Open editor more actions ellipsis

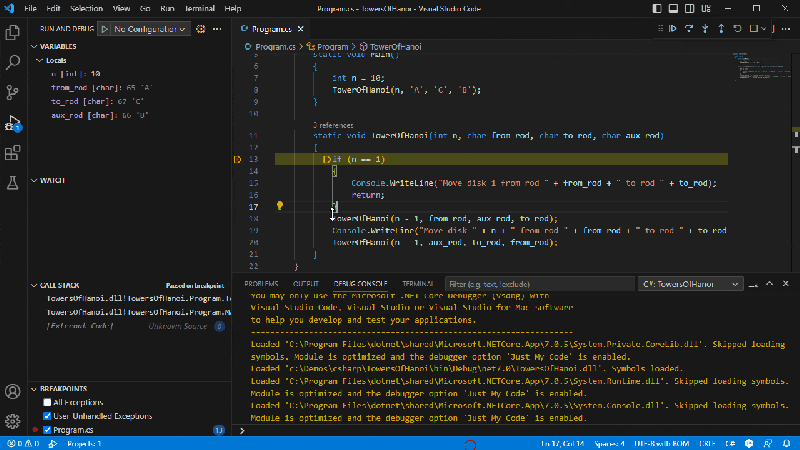[786, 29]
